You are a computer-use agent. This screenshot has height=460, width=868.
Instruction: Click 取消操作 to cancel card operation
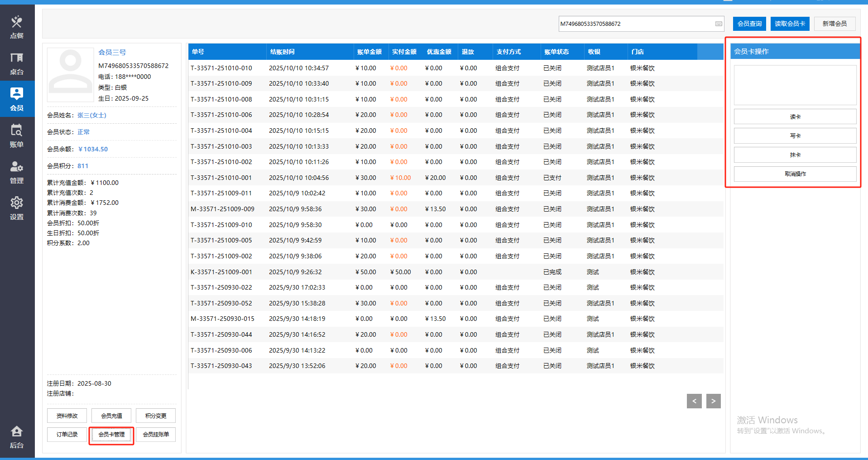pos(795,174)
